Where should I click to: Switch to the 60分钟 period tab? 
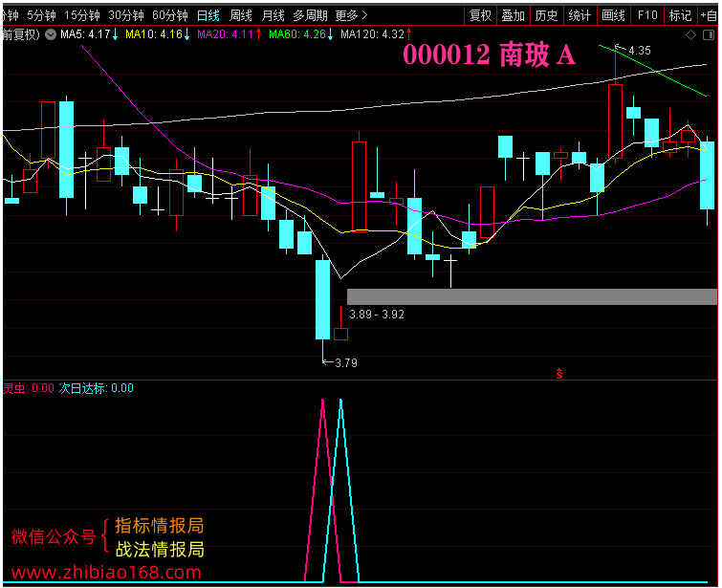[170, 15]
